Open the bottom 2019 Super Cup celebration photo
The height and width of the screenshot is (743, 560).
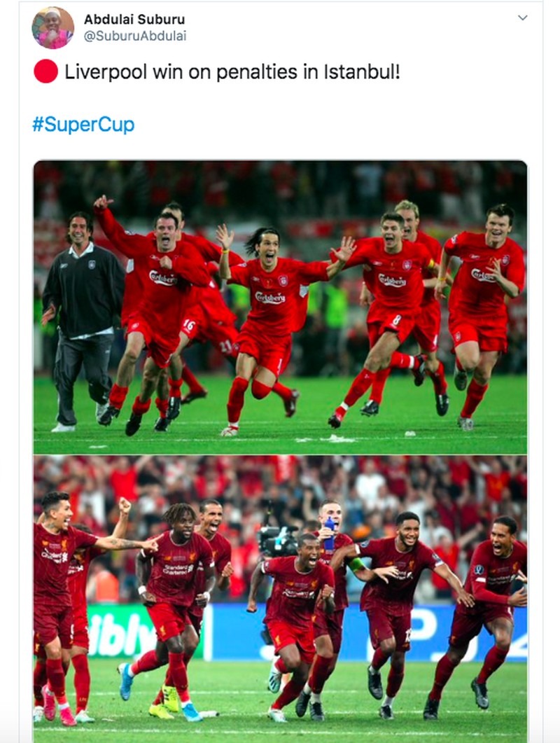click(x=280, y=599)
